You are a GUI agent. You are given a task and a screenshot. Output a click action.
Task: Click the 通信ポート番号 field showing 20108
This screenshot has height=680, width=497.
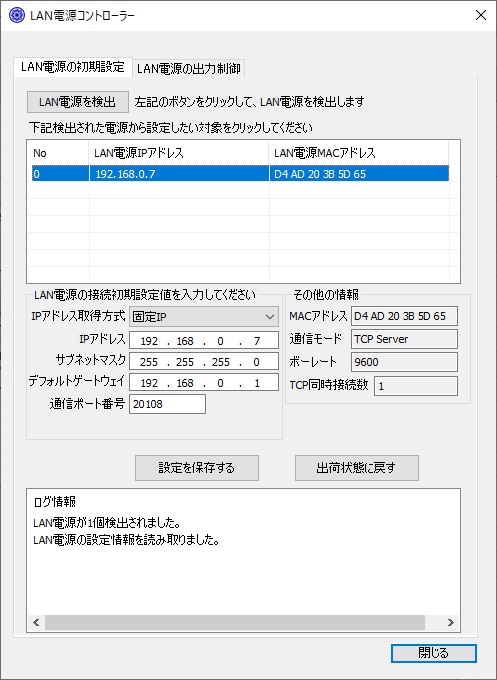coord(167,404)
